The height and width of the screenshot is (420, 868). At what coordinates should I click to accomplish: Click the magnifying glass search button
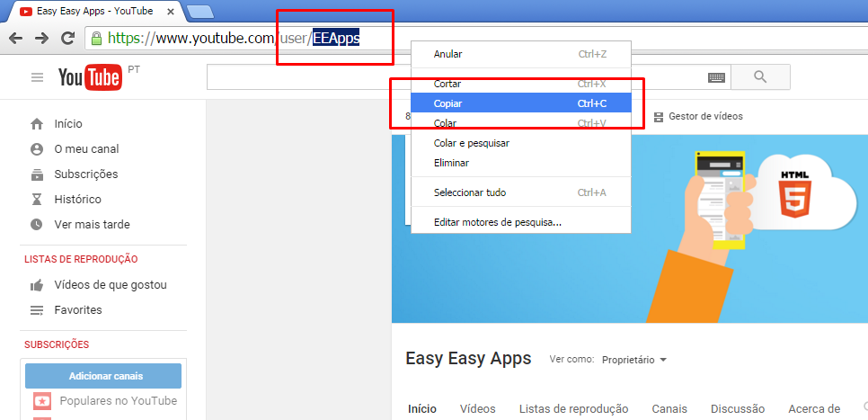click(x=760, y=77)
